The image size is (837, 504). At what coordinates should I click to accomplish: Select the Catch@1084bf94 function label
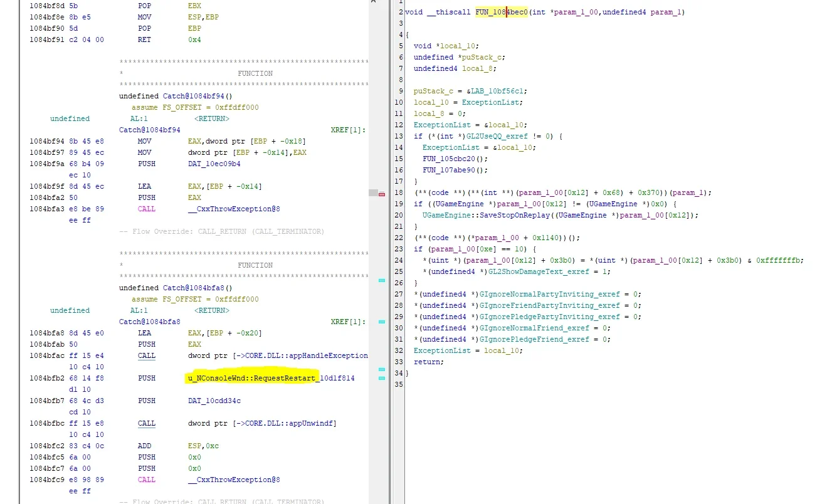(149, 130)
